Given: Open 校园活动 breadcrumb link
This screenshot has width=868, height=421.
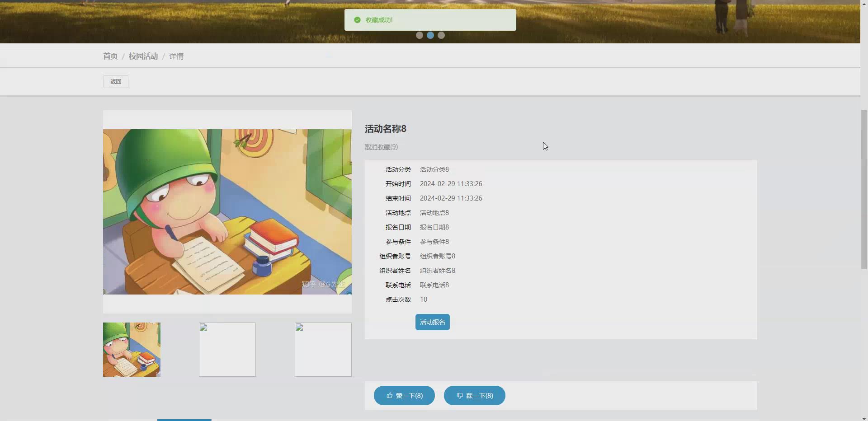Looking at the screenshot, I should coord(143,56).
